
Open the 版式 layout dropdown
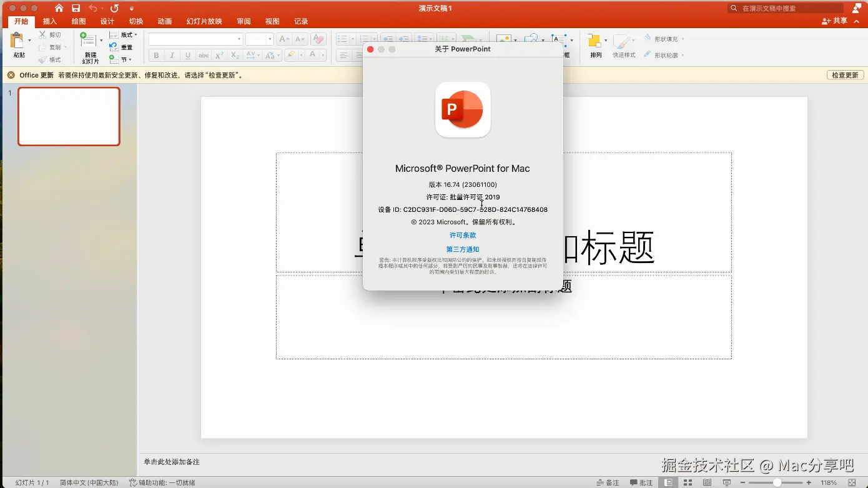point(123,35)
